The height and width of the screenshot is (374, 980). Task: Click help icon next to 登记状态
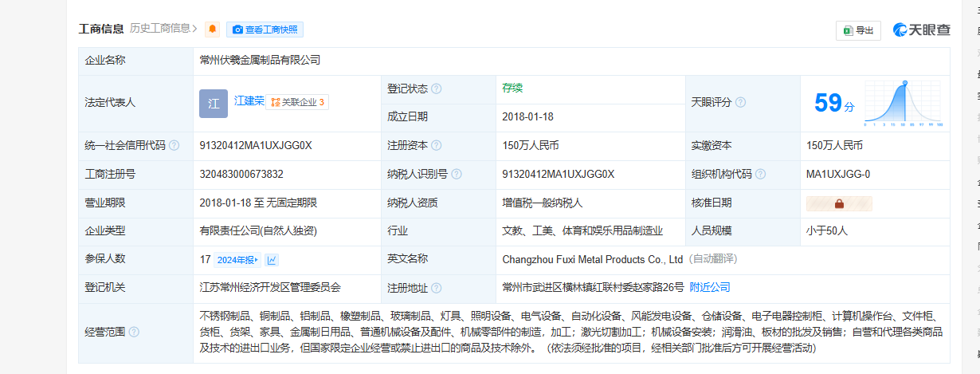[x=437, y=89]
